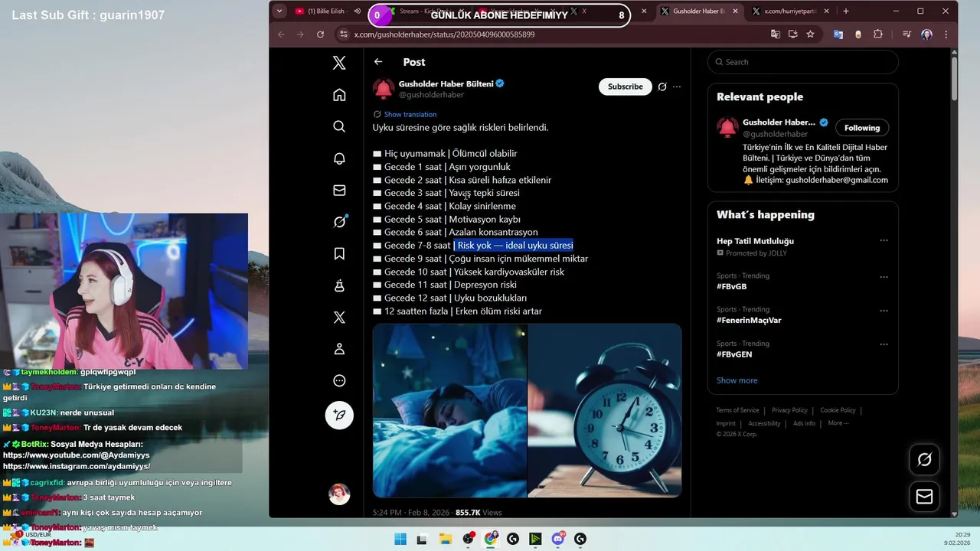Open Hep Tatil Mutluluğu promoted trend

pos(755,241)
